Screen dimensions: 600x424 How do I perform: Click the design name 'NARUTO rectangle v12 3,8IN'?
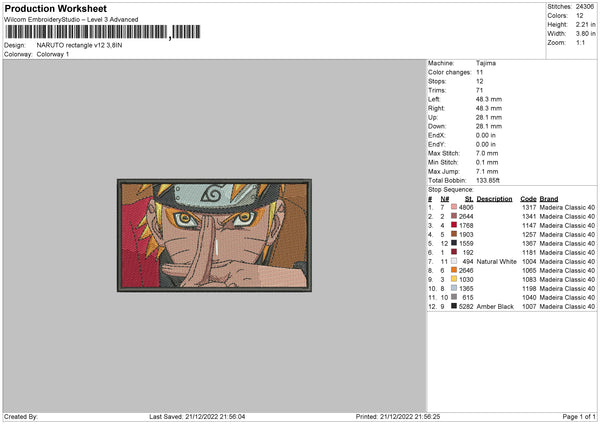pos(80,45)
